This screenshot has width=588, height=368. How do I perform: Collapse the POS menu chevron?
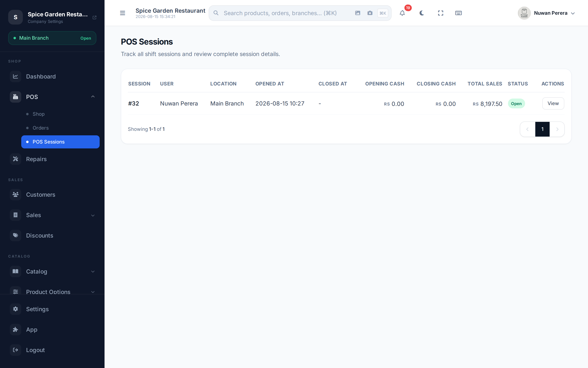pyautogui.click(x=93, y=97)
